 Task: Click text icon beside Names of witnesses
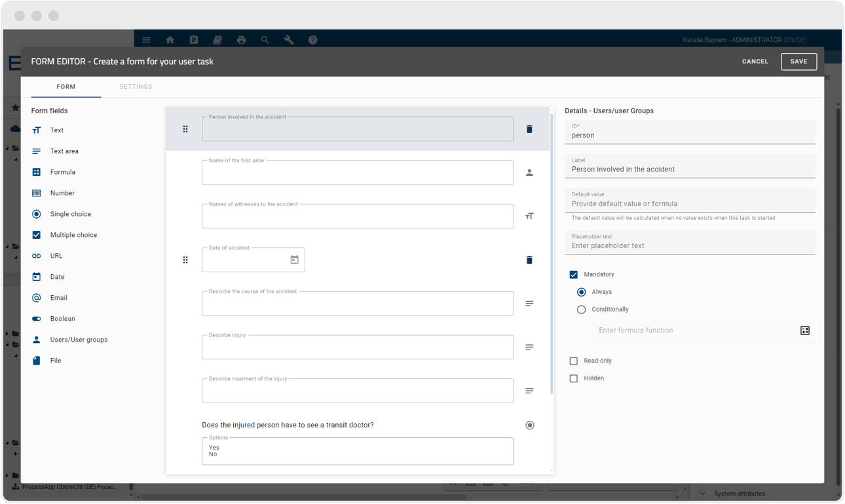(x=529, y=216)
